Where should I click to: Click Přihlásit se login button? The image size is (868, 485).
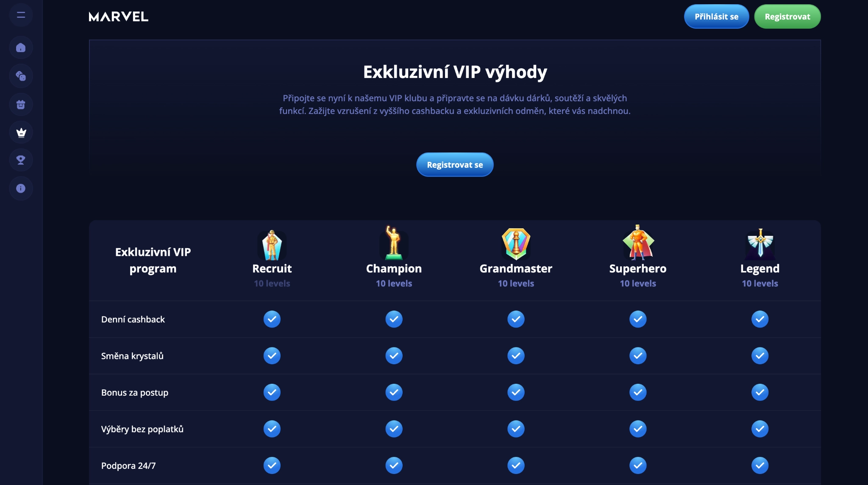[717, 17]
